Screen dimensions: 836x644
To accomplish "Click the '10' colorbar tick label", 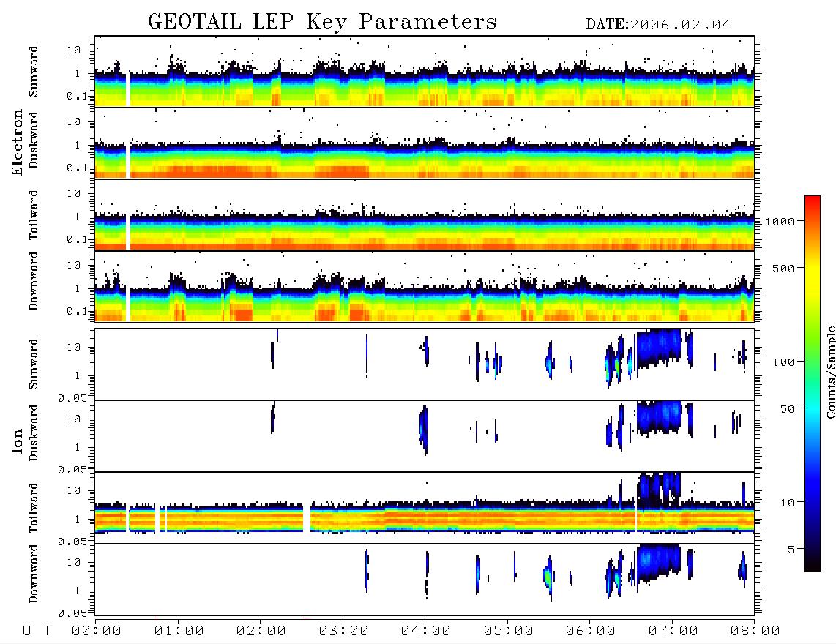I will pyautogui.click(x=788, y=503).
